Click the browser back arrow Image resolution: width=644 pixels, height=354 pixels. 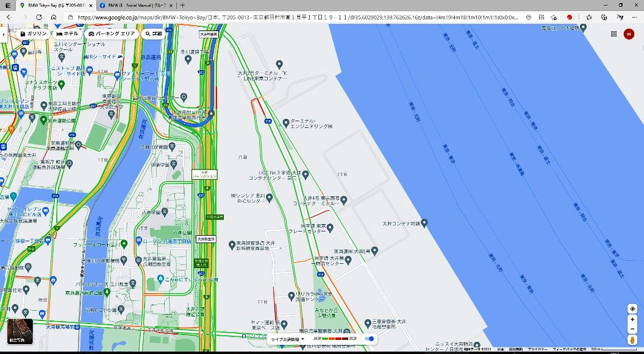tap(9, 17)
